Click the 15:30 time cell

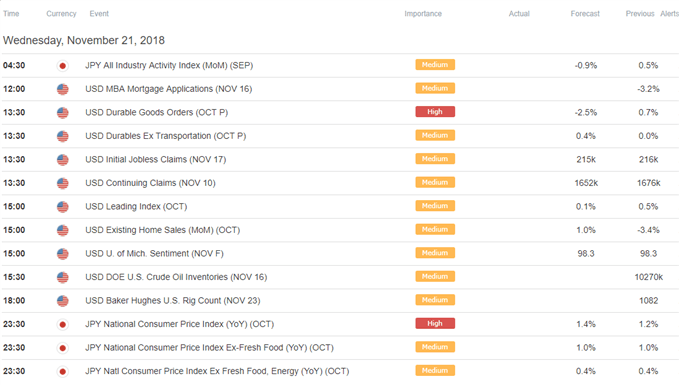14,277
